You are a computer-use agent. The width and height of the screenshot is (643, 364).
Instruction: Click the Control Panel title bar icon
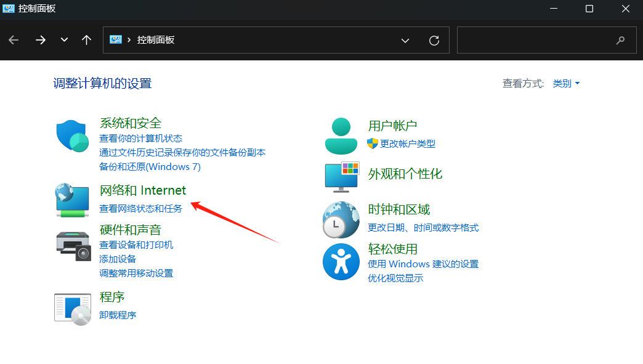click(x=8, y=8)
